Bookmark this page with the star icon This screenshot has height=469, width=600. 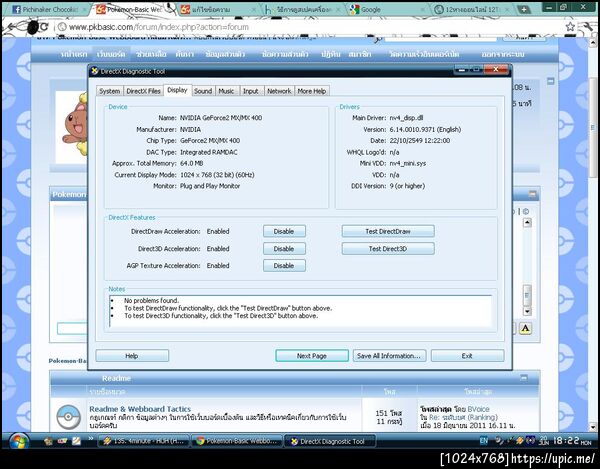[570, 26]
